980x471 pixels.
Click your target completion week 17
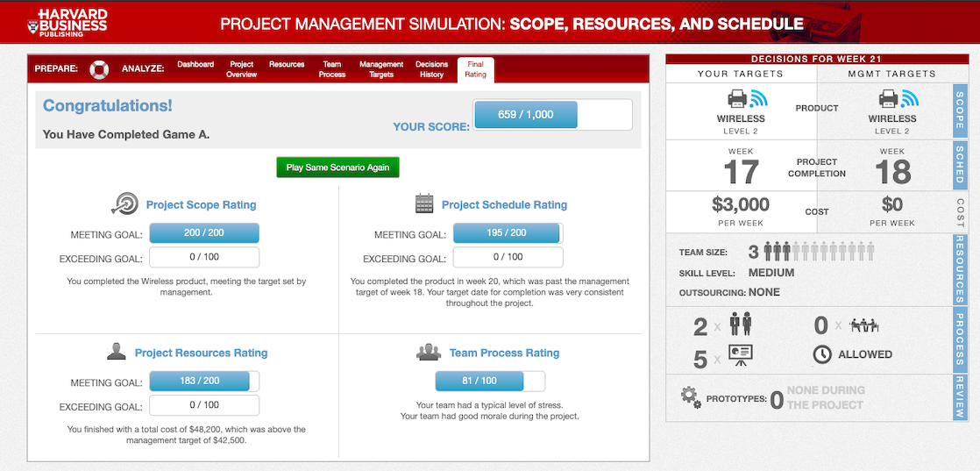[x=742, y=171]
